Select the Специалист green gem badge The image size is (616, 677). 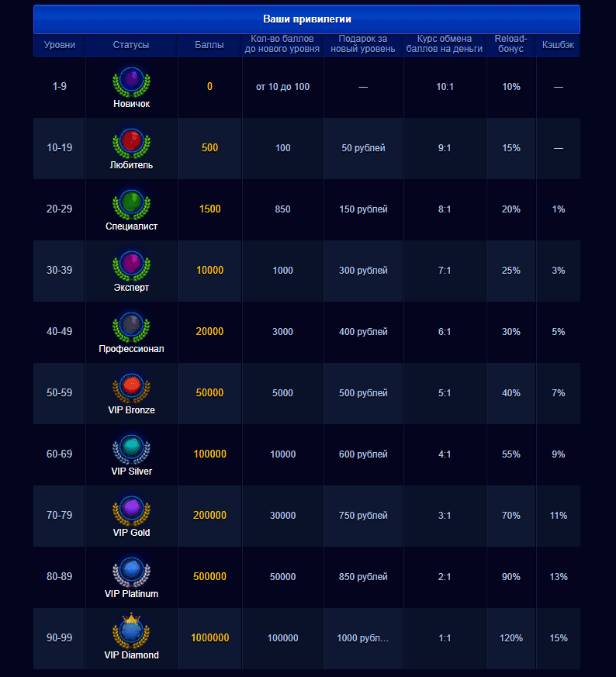(131, 203)
